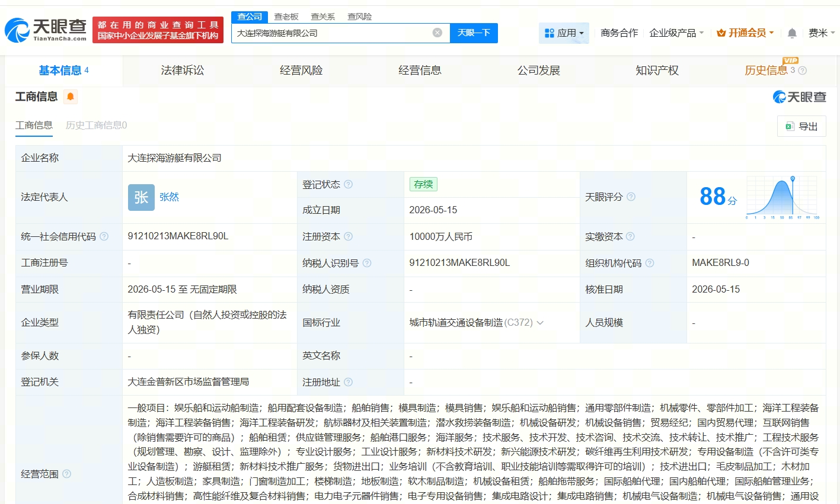The width and height of the screenshot is (840, 504).
Task: Switch to the 经营信息 tab
Action: 420,70
